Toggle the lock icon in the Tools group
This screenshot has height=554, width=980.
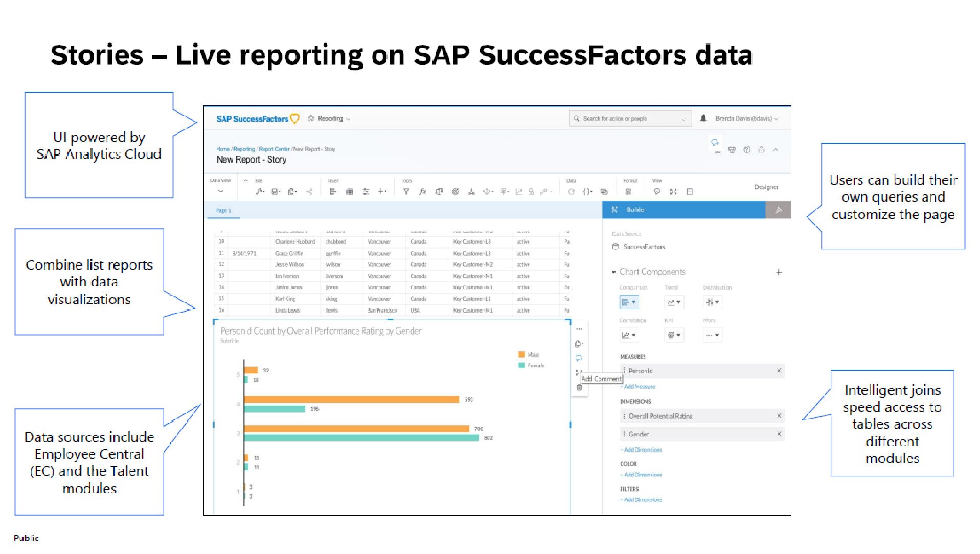click(x=531, y=191)
